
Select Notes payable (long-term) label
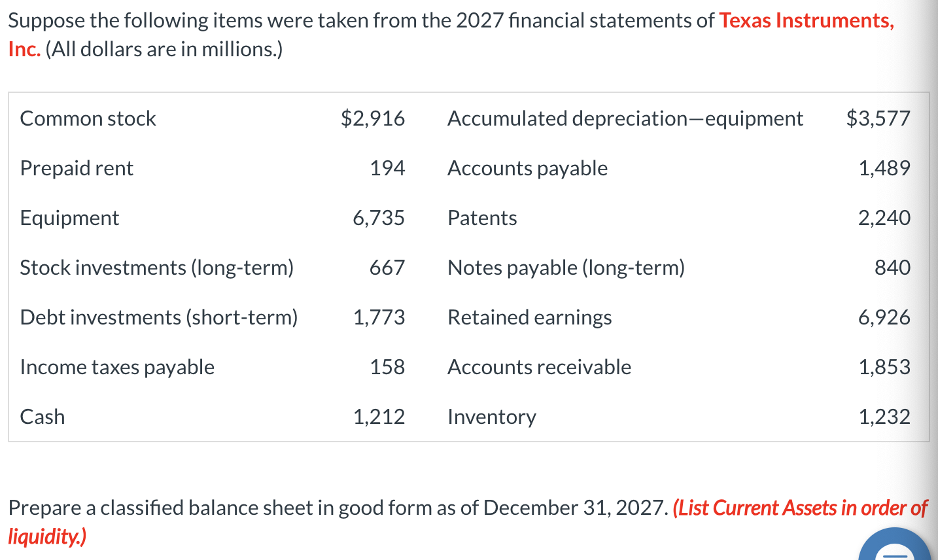(x=566, y=268)
